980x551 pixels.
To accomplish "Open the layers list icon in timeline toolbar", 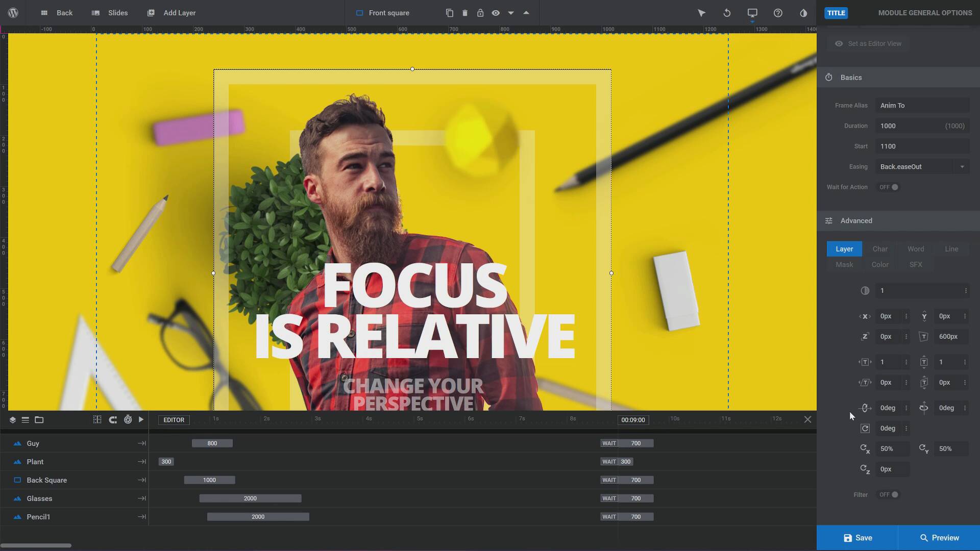I will point(26,419).
